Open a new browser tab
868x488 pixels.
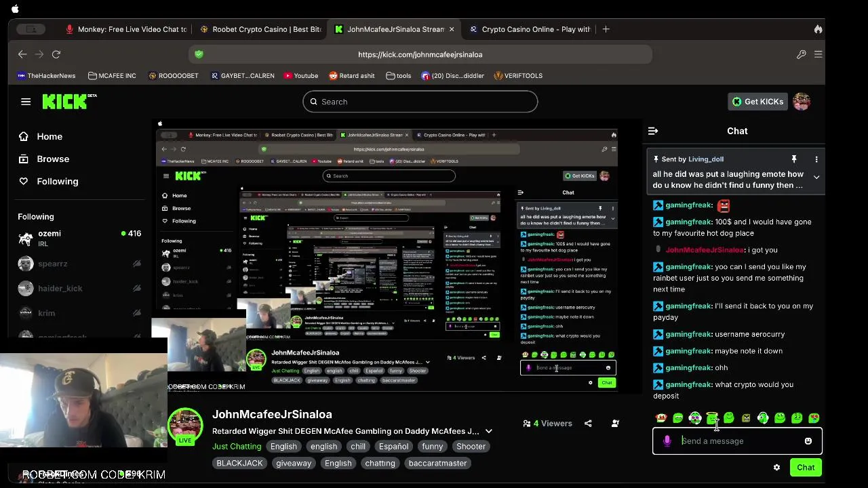[606, 29]
